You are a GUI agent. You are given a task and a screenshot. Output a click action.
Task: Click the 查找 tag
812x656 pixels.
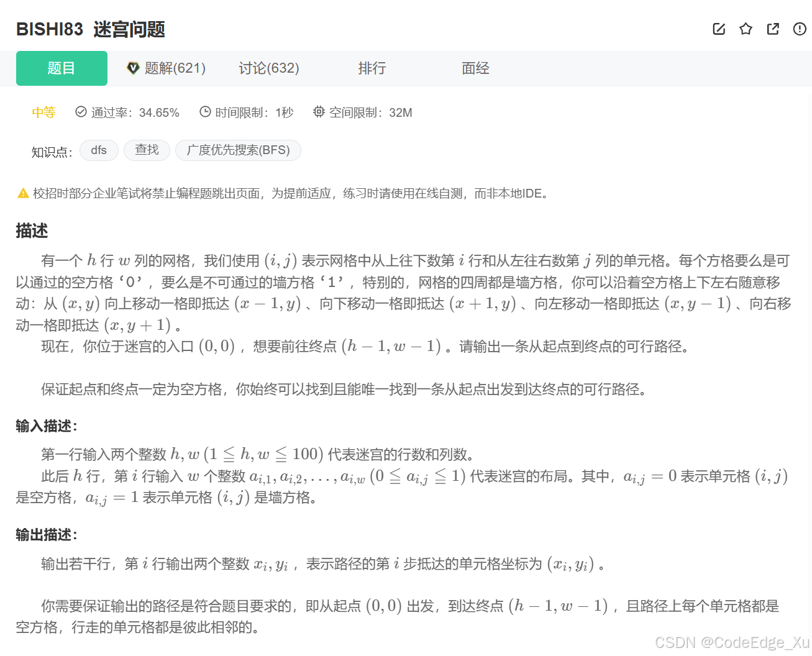coord(147,150)
